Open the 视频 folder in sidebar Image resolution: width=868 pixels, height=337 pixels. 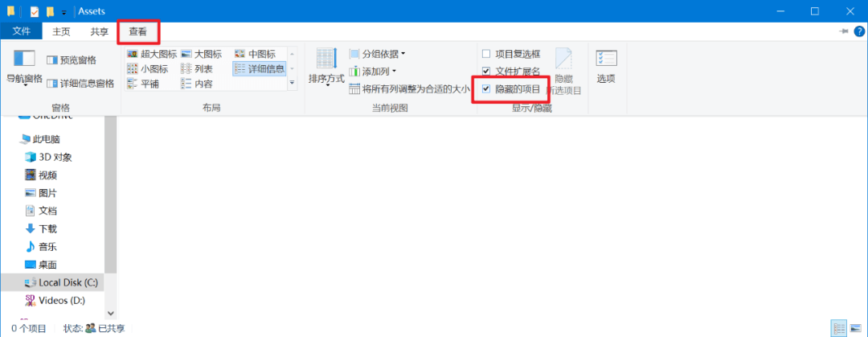coord(41,175)
